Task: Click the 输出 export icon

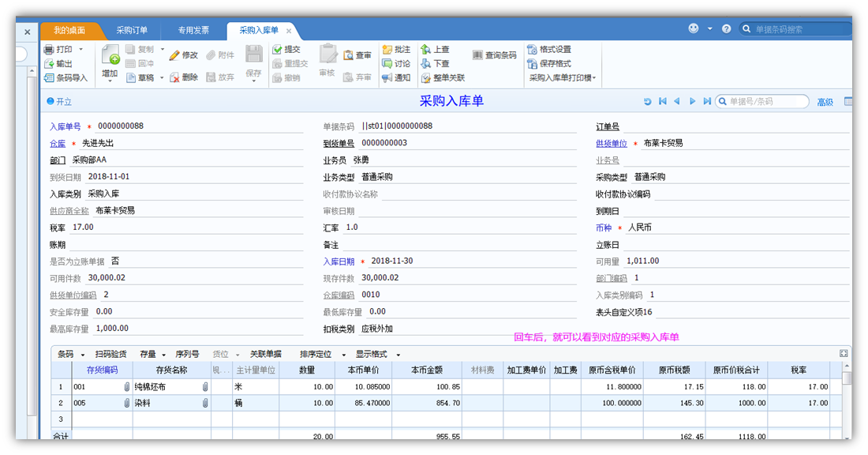Action: (x=49, y=64)
